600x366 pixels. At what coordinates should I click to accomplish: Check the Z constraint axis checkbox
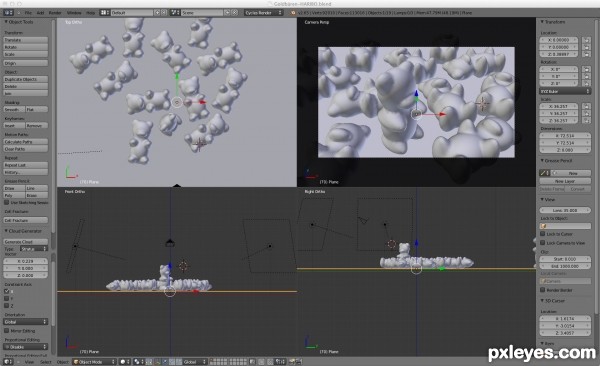pos(7,306)
